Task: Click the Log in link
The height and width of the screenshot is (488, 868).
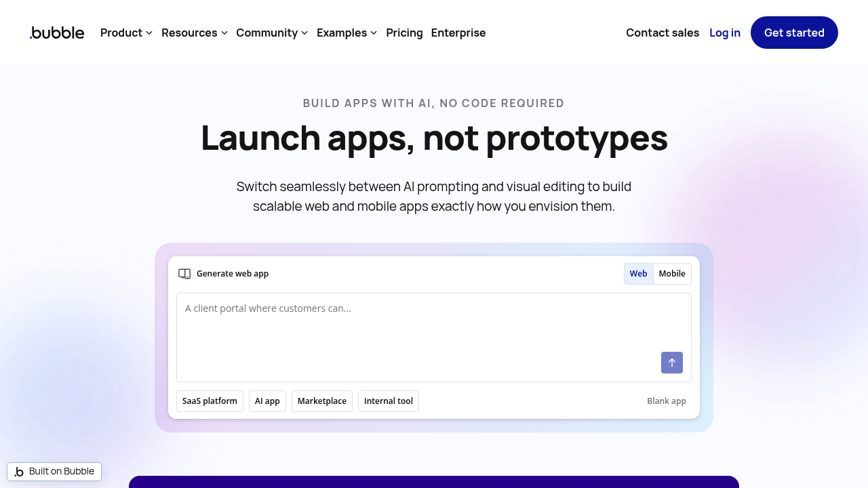Action: (725, 33)
